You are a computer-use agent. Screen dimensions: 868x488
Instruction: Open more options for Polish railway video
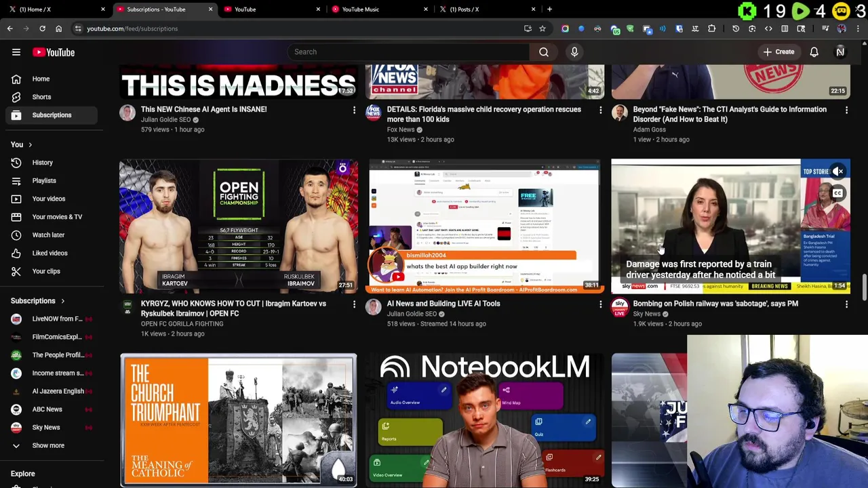click(846, 304)
